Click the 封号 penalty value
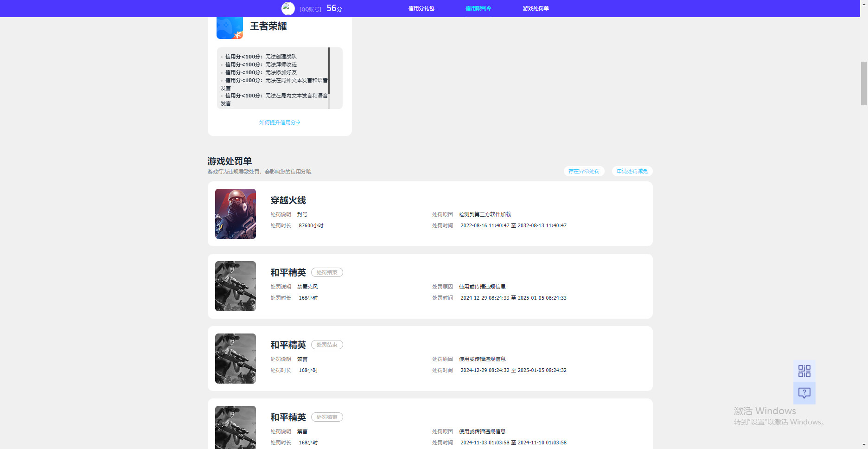 (x=302, y=214)
